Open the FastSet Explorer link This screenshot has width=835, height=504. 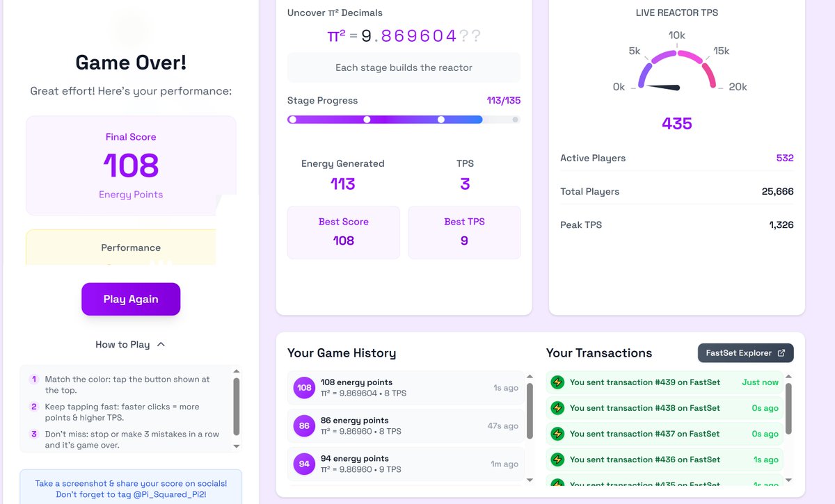[745, 352]
